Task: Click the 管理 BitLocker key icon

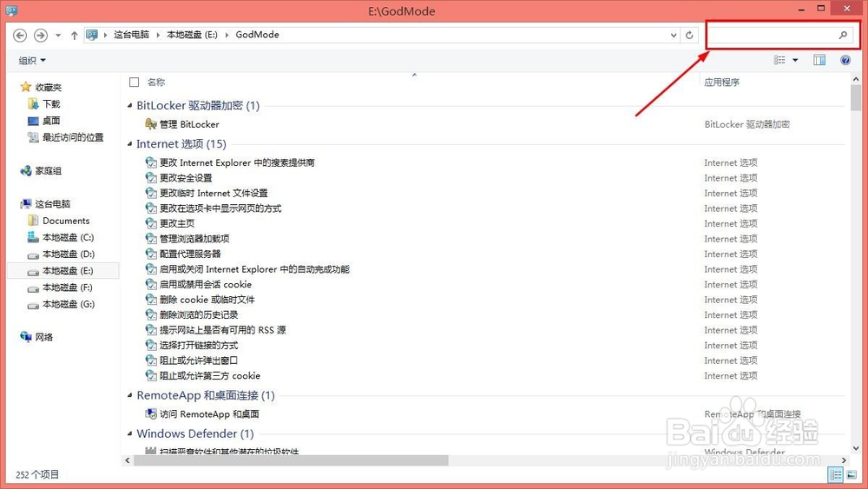Action: tap(150, 124)
